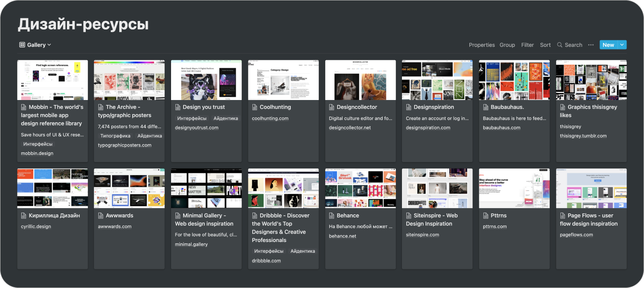Click the Behance page icon
Image resolution: width=644 pixels, height=288 pixels.
click(x=332, y=216)
